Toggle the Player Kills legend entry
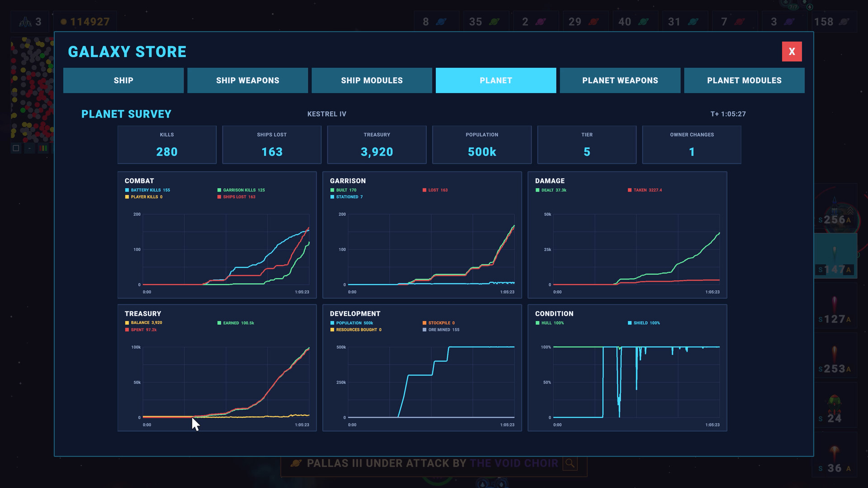Image resolution: width=868 pixels, height=488 pixels. (144, 197)
